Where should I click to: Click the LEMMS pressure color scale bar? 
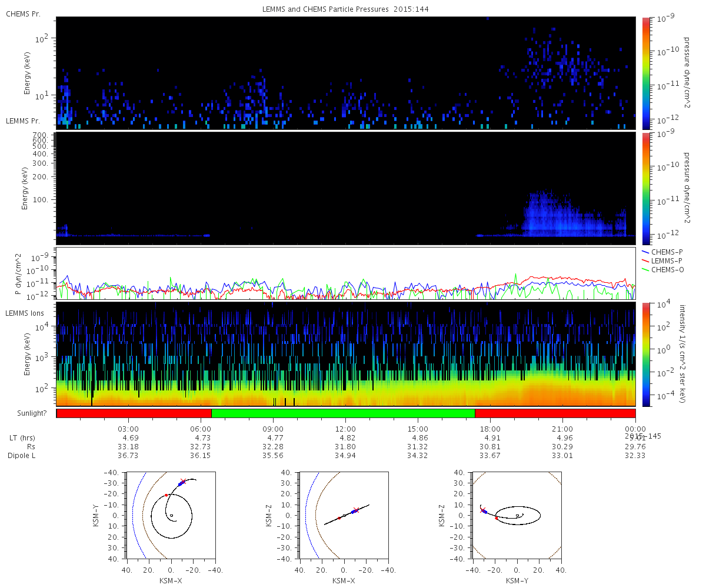[645, 188]
